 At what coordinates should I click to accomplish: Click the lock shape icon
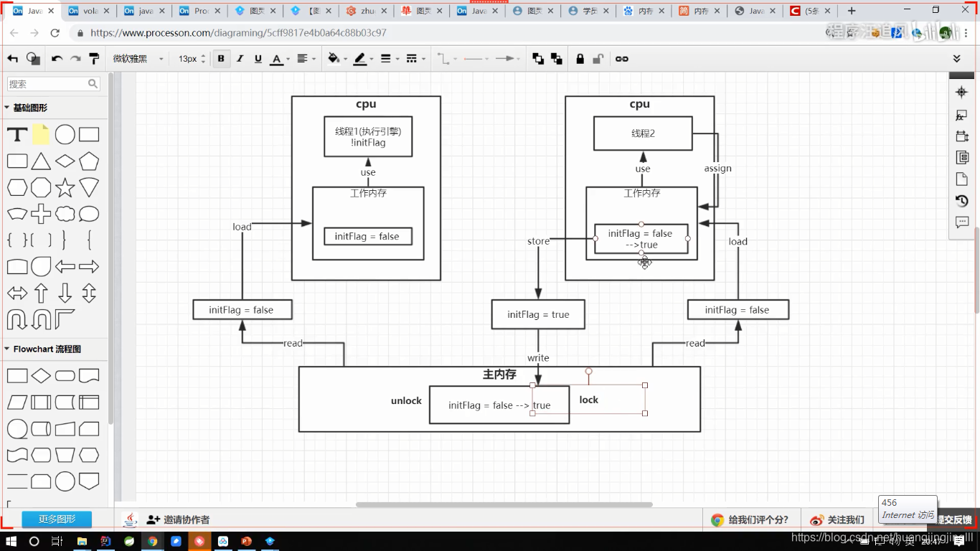[x=580, y=59]
